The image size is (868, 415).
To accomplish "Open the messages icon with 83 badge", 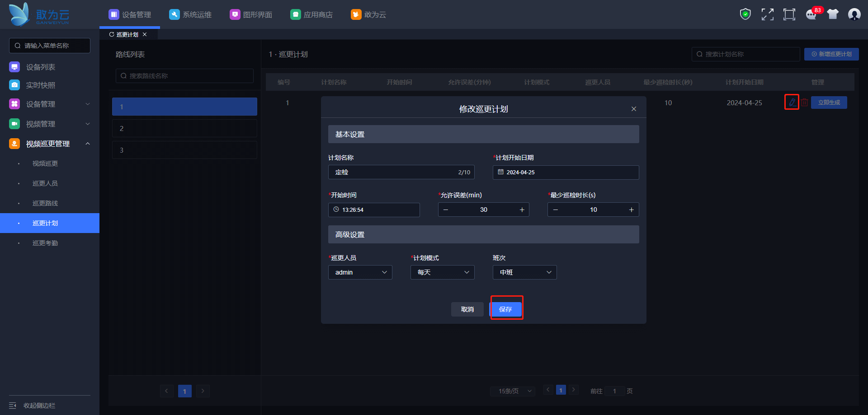I will [x=811, y=14].
